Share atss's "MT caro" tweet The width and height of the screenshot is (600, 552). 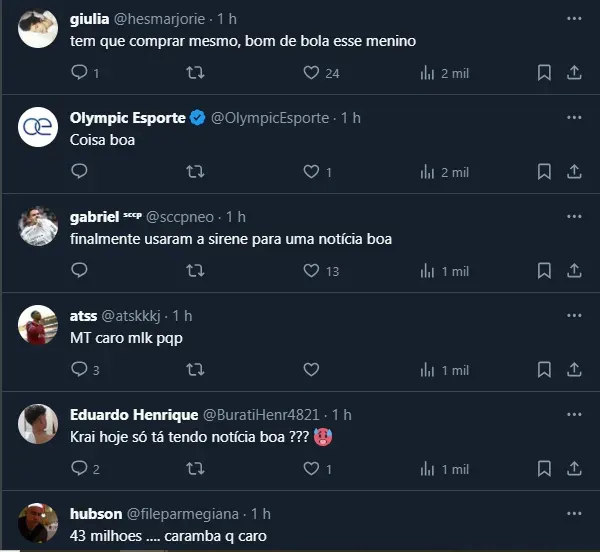(574, 370)
